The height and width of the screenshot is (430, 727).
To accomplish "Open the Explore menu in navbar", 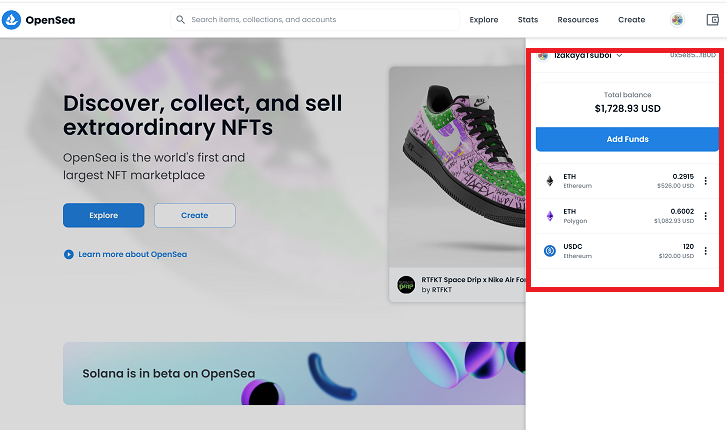I will click(484, 19).
